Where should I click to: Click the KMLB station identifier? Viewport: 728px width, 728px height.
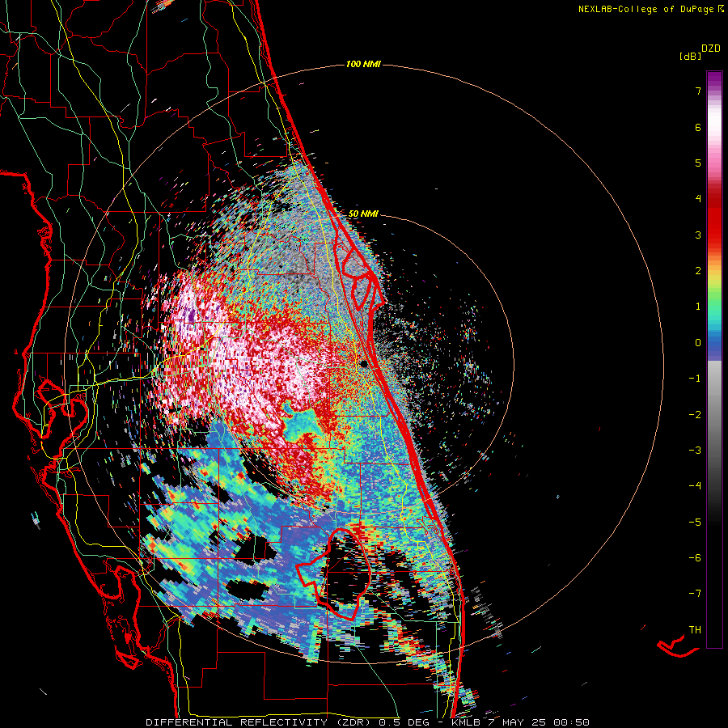pos(468,722)
